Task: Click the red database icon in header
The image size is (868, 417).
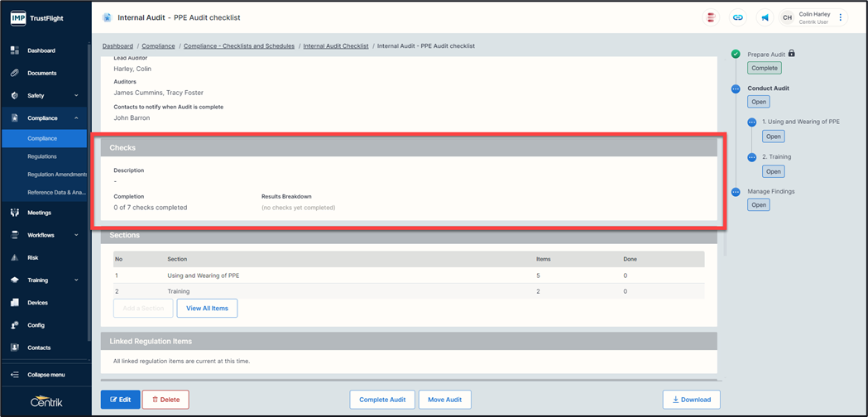Action: tap(712, 17)
